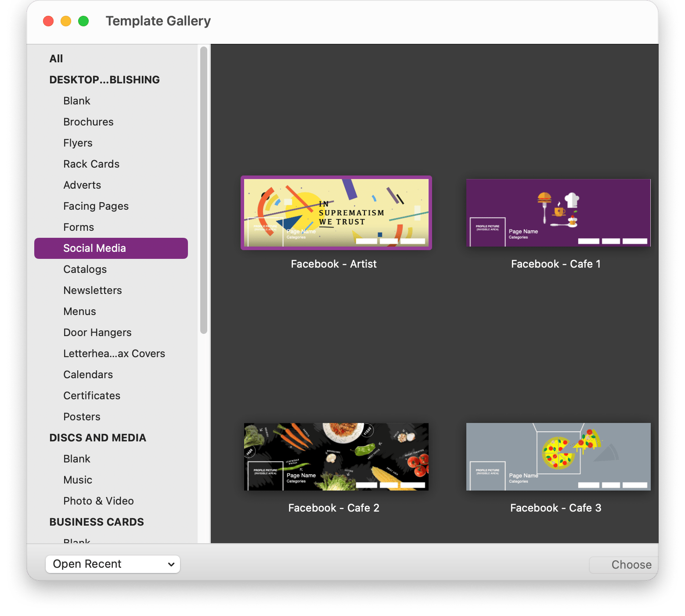
Task: Select Rack Cards in the sidebar
Action: point(91,164)
